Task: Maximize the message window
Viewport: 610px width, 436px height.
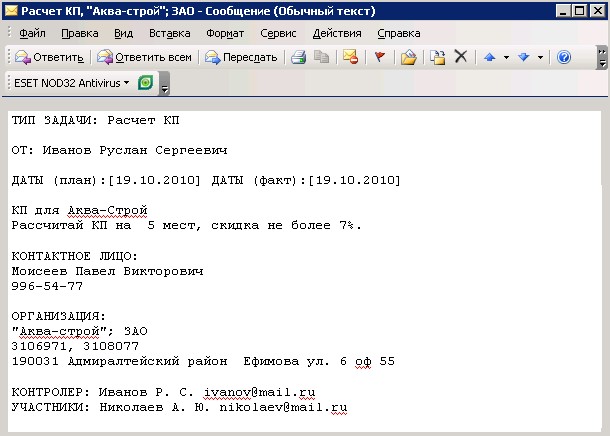Action: tap(580, 11)
